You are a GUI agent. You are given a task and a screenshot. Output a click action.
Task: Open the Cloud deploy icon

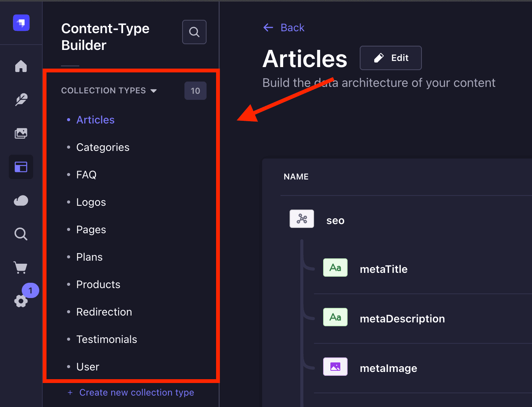coord(21,200)
